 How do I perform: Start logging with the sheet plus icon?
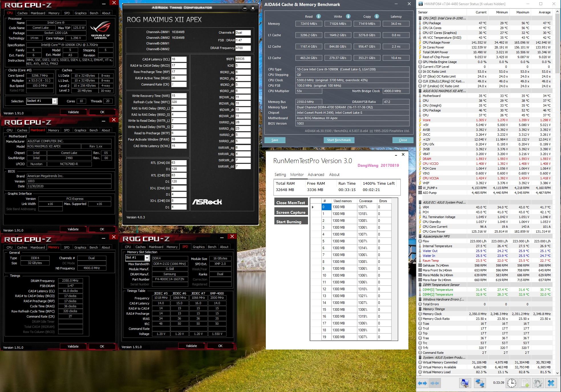pyautogui.click(x=525, y=383)
